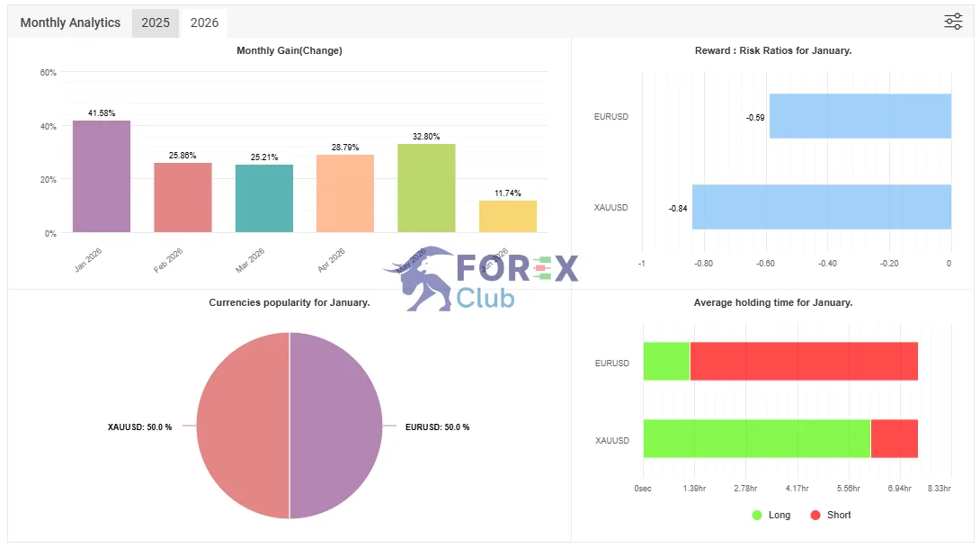Switch to the 2025 tab
980x548 pixels.
155,23
